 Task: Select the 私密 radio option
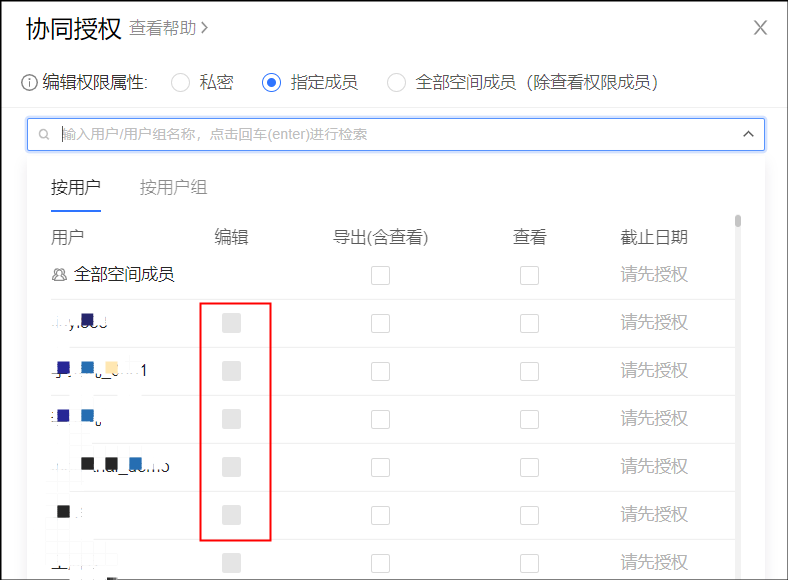pyautogui.click(x=181, y=83)
